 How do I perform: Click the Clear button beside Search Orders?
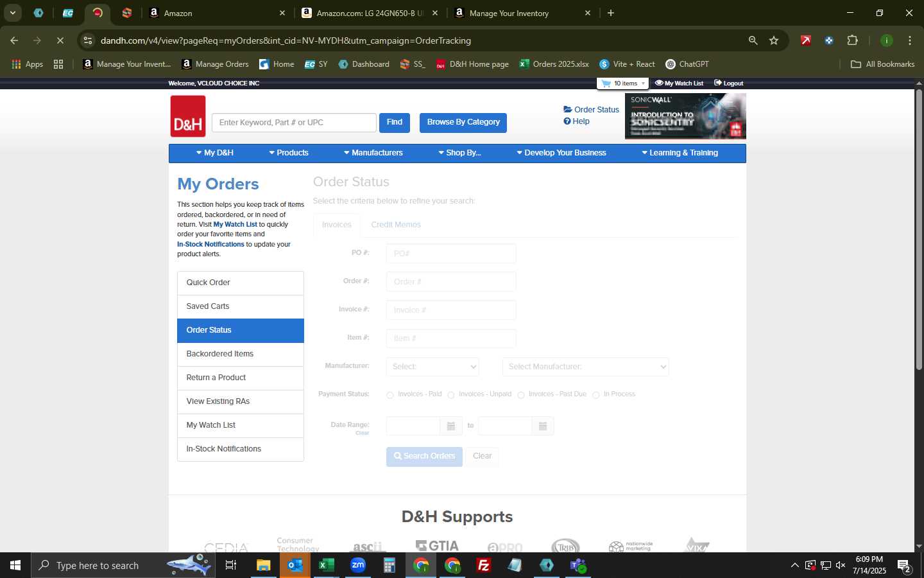click(482, 457)
